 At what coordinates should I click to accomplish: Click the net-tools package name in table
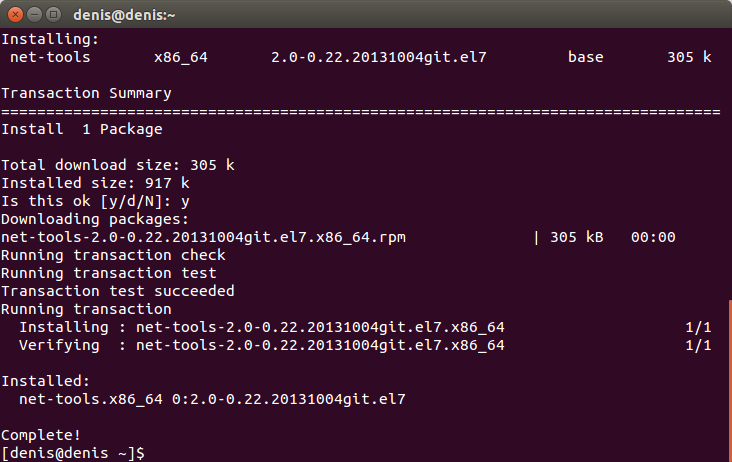(x=50, y=57)
